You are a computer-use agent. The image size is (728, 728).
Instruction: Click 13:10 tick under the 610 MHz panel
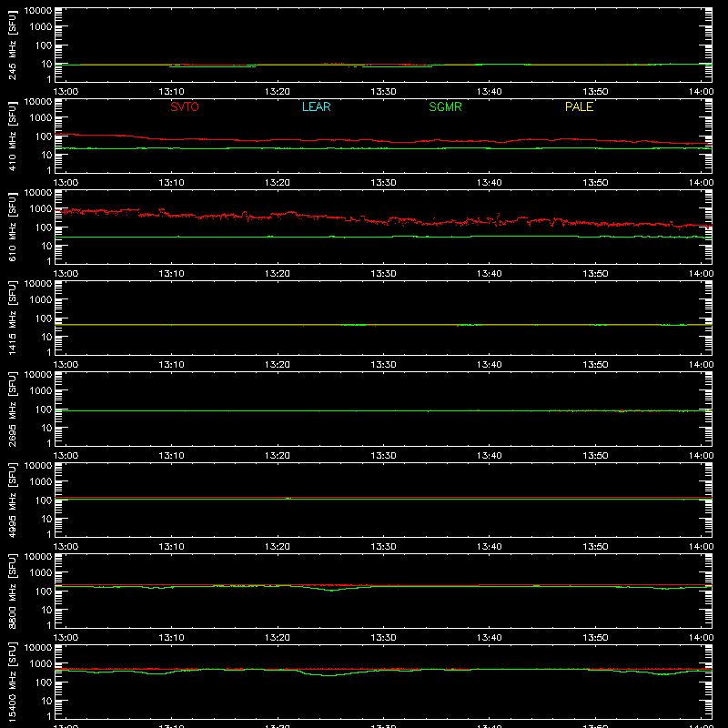tap(171, 274)
